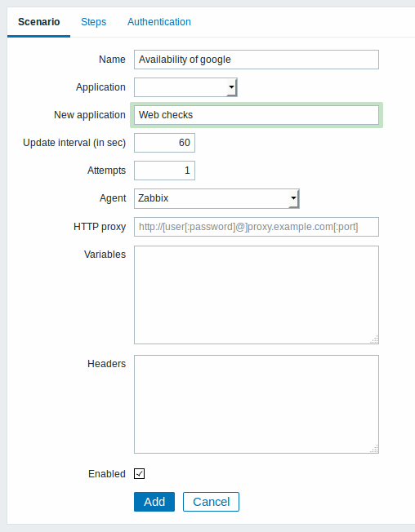The image size is (415, 532).
Task: Open the Authentication tab
Action: pyautogui.click(x=159, y=22)
